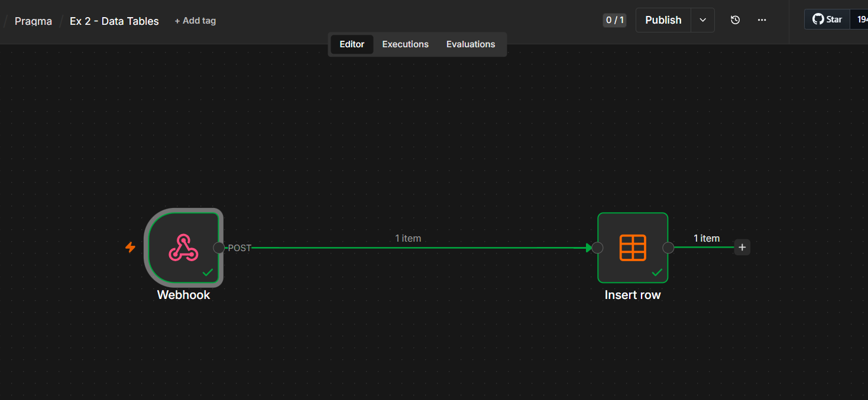
Task: Click the green success checkmark on Webhook
Action: (x=208, y=272)
